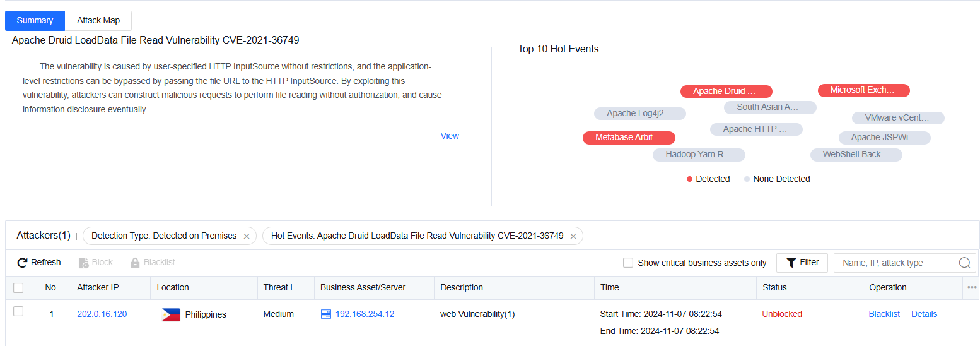Click the red Detected legend dot
Viewport: 980px width, 346px height.
tap(689, 179)
